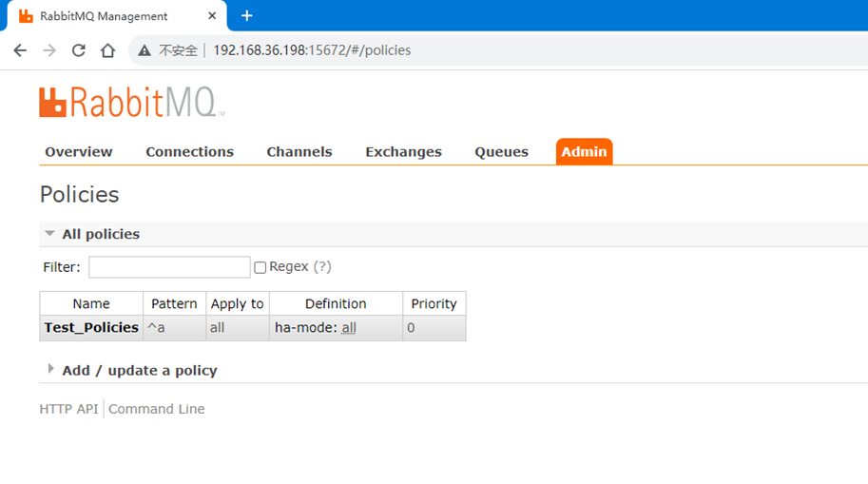Click the Priority column header
The height and width of the screenshot is (484, 868).
coord(434,303)
